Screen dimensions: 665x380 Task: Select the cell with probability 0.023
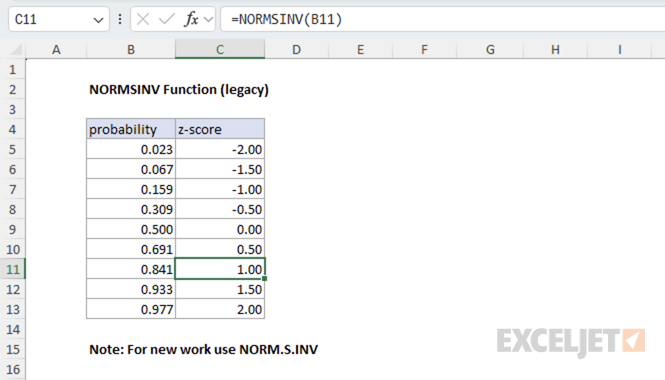pos(131,149)
